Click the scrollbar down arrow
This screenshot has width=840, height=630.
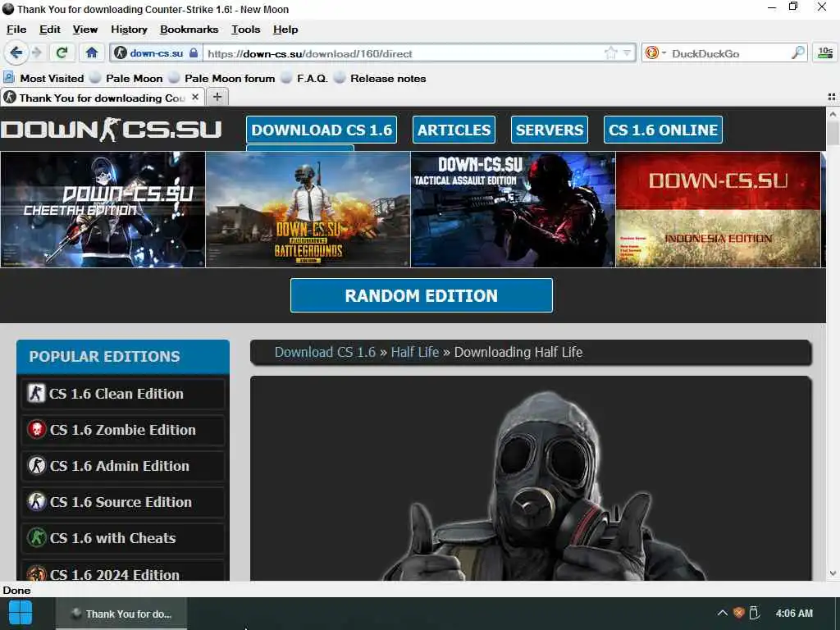click(833, 573)
